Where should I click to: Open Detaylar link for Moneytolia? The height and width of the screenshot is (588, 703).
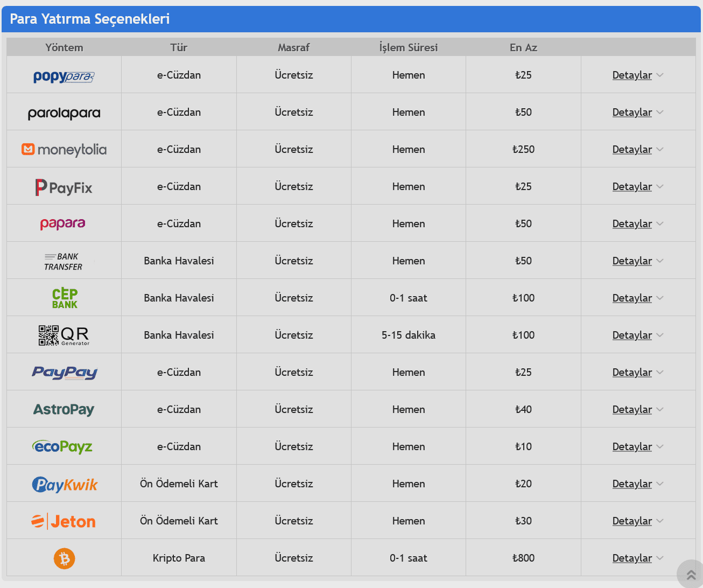click(632, 150)
